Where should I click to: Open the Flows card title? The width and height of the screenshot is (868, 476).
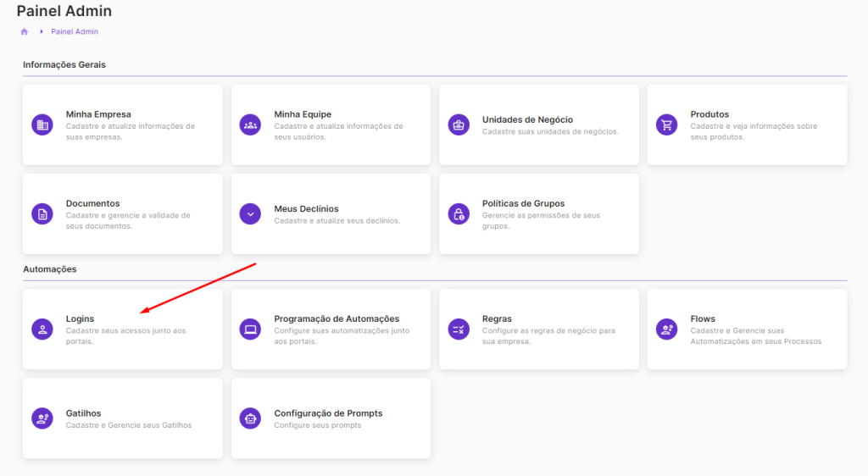(703, 319)
